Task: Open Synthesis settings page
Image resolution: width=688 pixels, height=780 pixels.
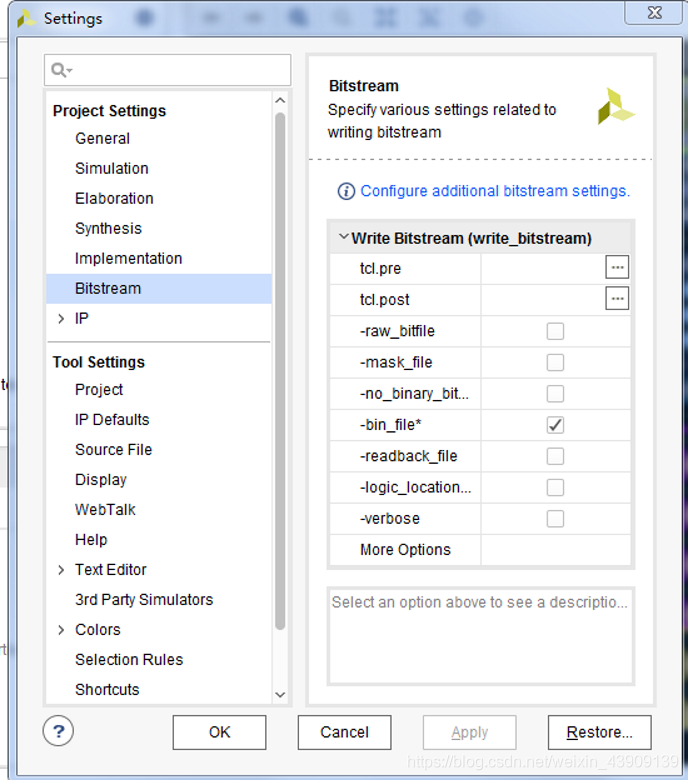Action: 108,228
